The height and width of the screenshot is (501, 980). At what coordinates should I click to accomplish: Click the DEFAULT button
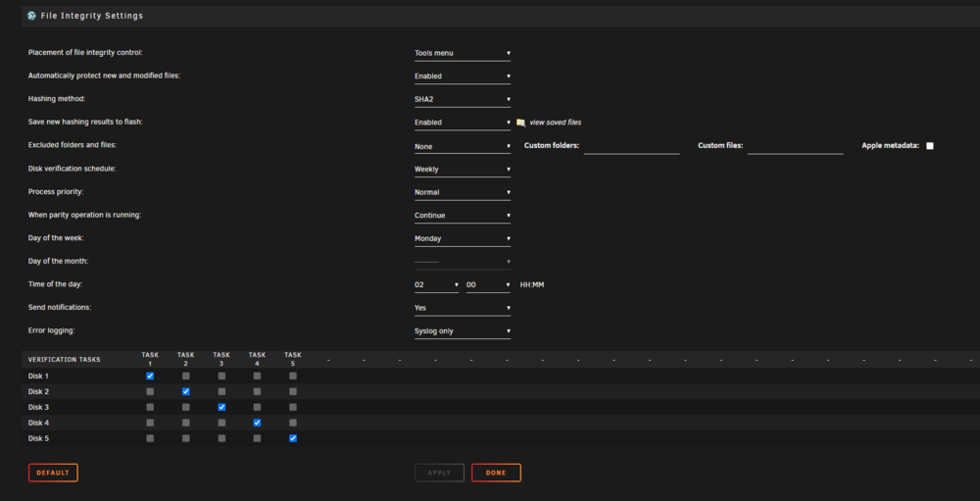(x=53, y=473)
